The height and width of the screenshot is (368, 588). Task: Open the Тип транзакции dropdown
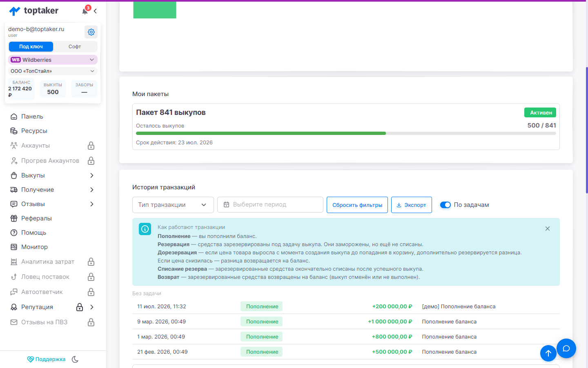[x=173, y=205]
